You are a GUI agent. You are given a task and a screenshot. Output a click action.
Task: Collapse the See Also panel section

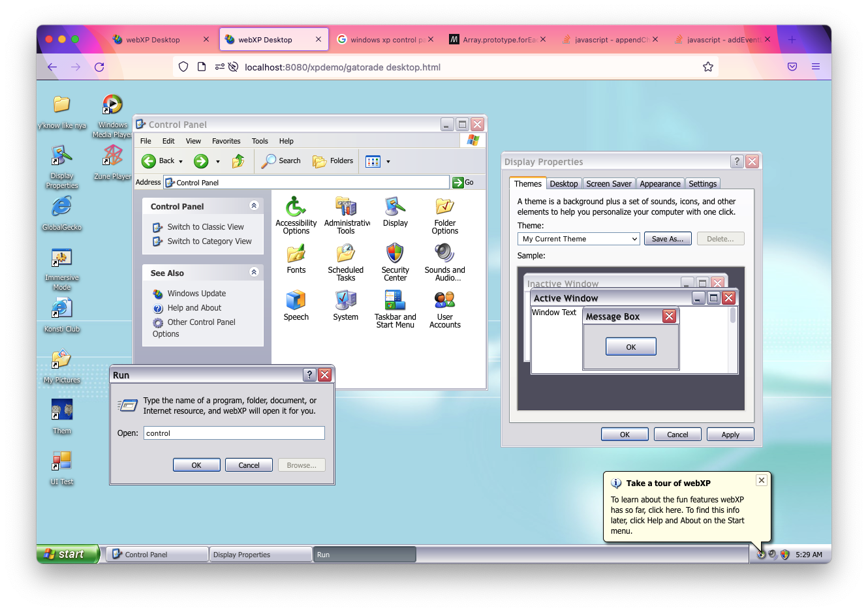(x=254, y=273)
